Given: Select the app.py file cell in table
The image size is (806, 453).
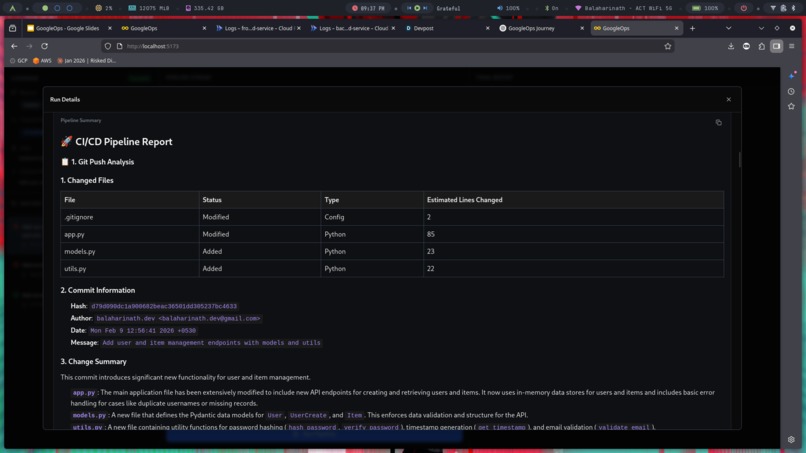Looking at the screenshot, I should click(130, 234).
